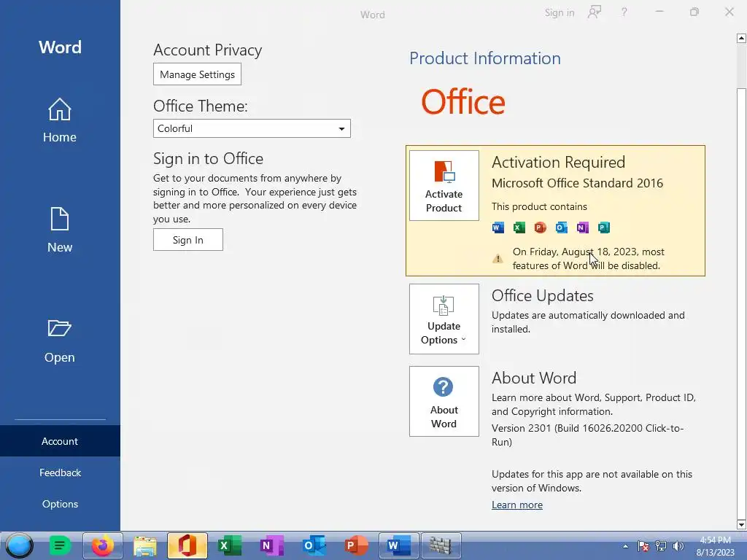
Task: Go to the Open files page
Action: (60, 341)
